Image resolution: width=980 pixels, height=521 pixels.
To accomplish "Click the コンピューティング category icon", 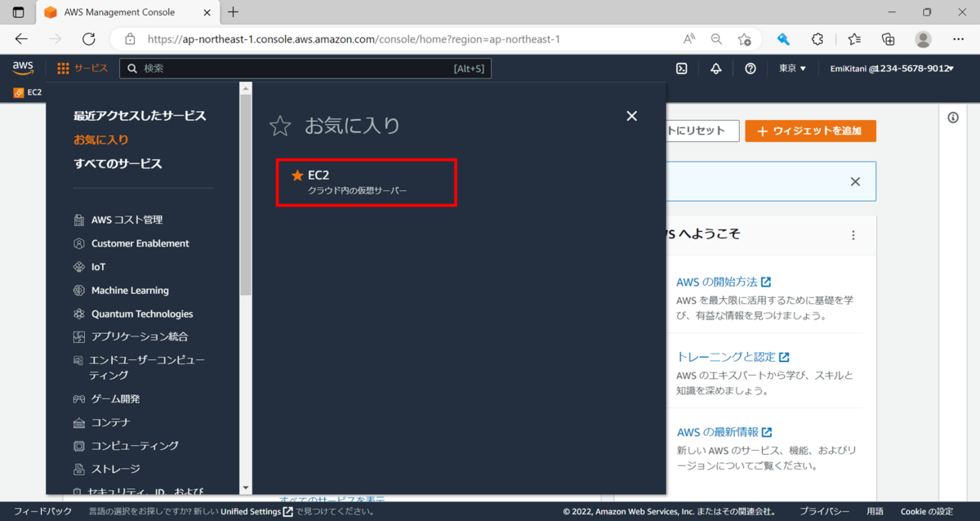I will (79, 446).
